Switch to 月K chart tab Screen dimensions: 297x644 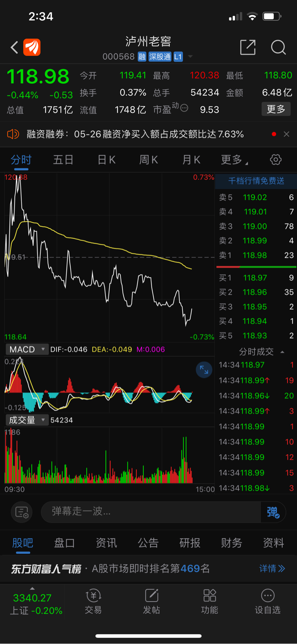point(191,160)
